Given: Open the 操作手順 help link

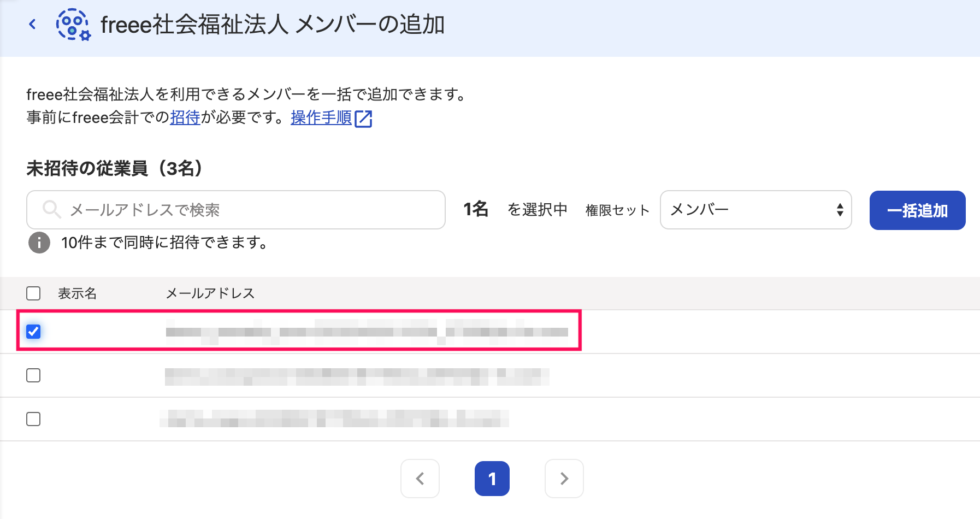Looking at the screenshot, I should tap(321, 117).
